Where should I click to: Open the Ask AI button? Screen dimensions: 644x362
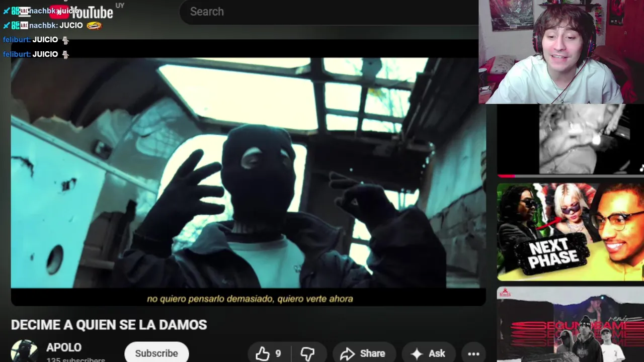[428, 353]
